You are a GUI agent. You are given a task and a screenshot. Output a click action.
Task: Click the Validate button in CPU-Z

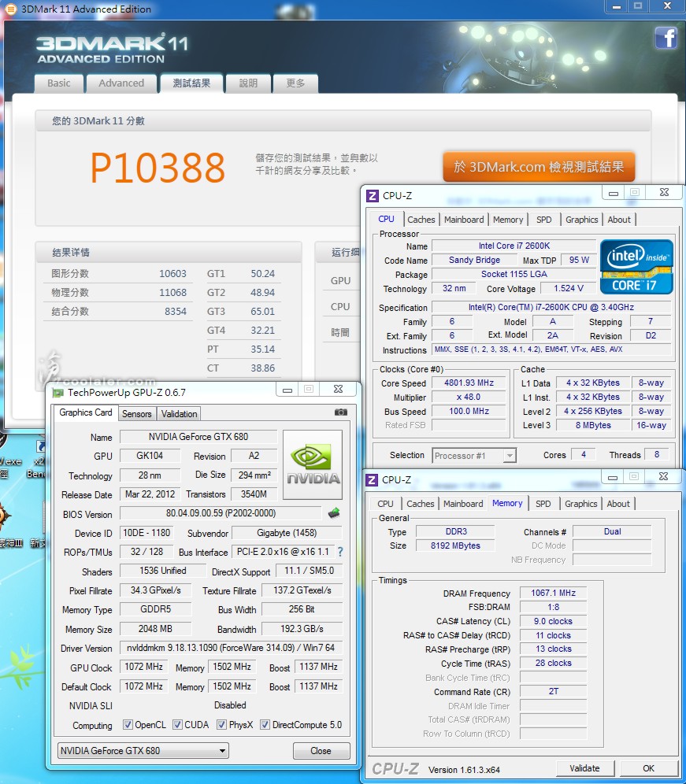[x=584, y=768]
